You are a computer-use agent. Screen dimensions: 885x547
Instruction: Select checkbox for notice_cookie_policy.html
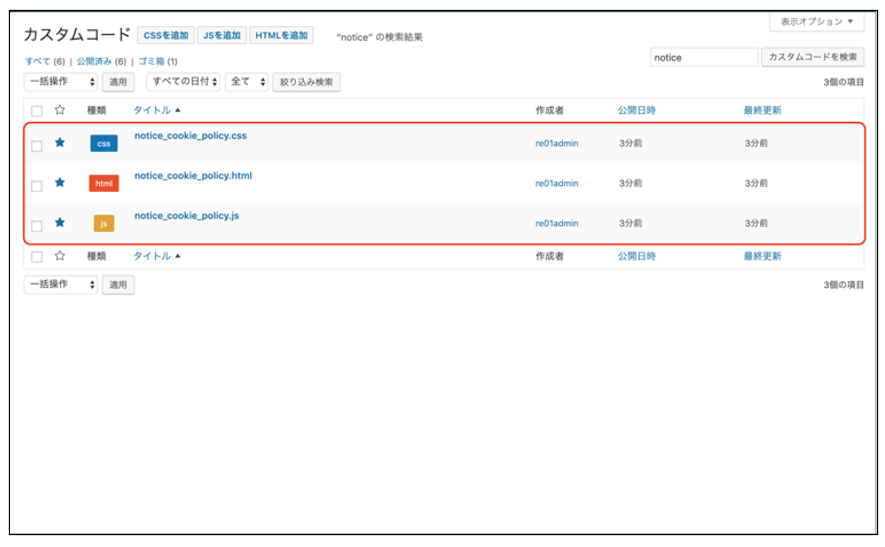tap(37, 186)
